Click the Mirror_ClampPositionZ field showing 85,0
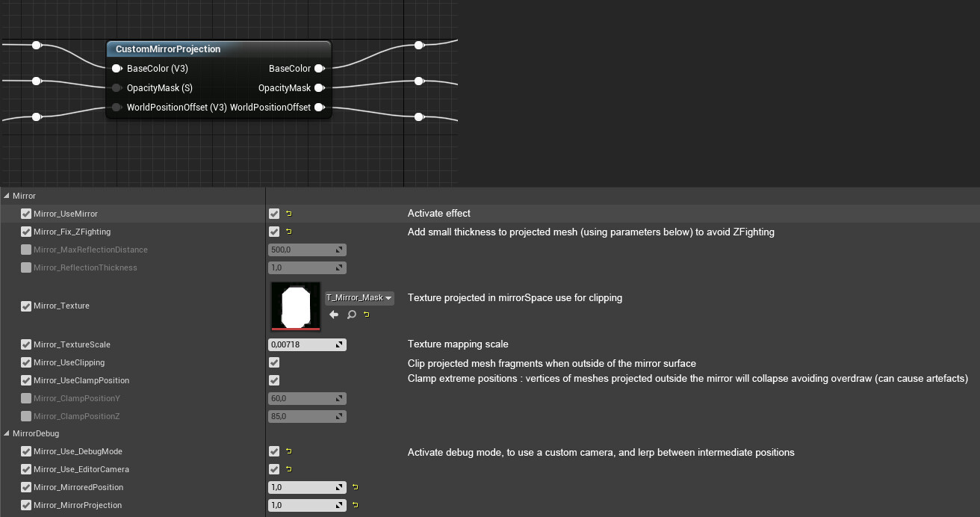Viewport: 980px width, 517px height. [307, 416]
